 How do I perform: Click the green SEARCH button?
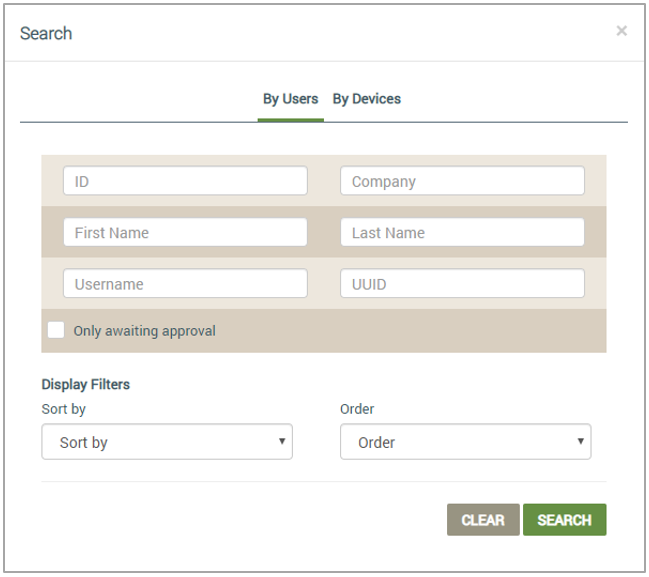pyautogui.click(x=565, y=520)
